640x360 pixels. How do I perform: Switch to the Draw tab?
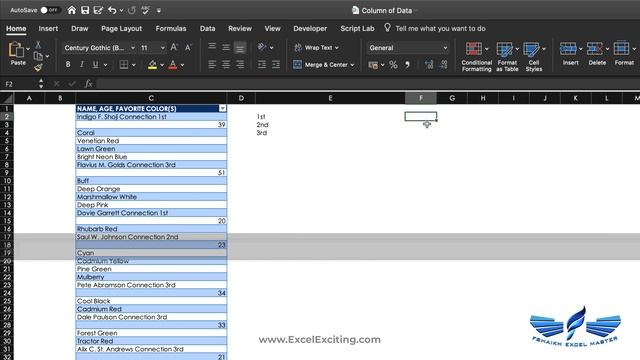click(x=80, y=29)
